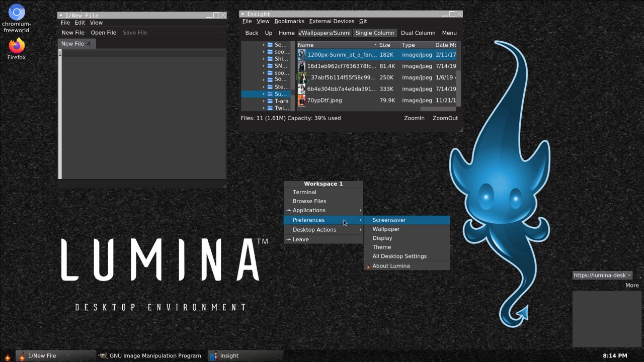Click the Up button in Insight
Image resolution: width=644 pixels, height=362 pixels.
[x=269, y=33]
